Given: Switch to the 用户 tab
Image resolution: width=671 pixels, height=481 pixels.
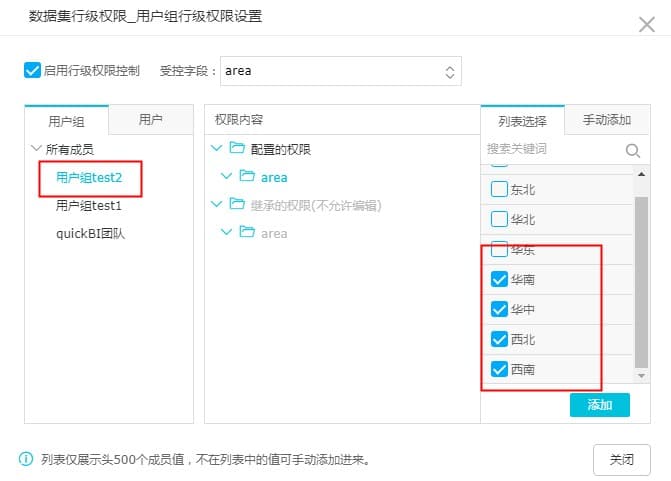Looking at the screenshot, I should (151, 120).
